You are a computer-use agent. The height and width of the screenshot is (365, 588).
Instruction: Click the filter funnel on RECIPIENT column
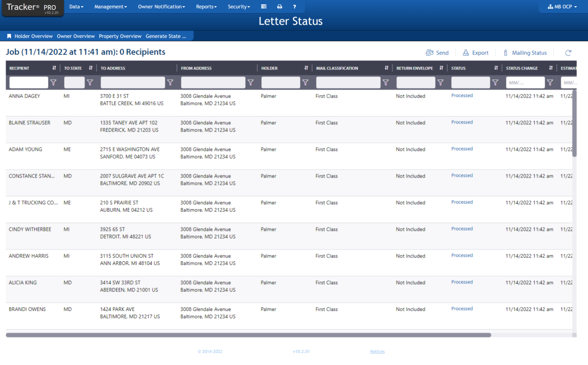click(53, 82)
